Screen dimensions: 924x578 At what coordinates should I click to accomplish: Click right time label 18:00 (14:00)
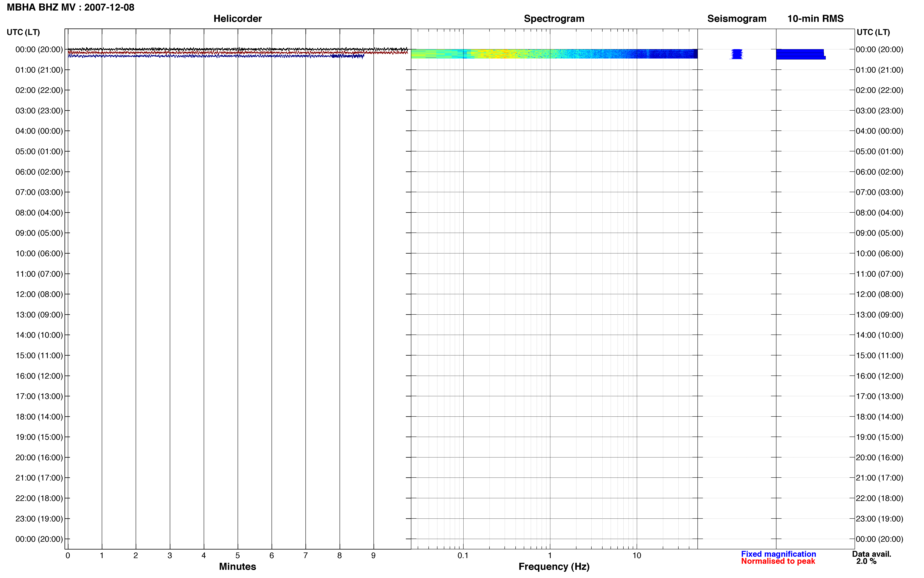879,417
